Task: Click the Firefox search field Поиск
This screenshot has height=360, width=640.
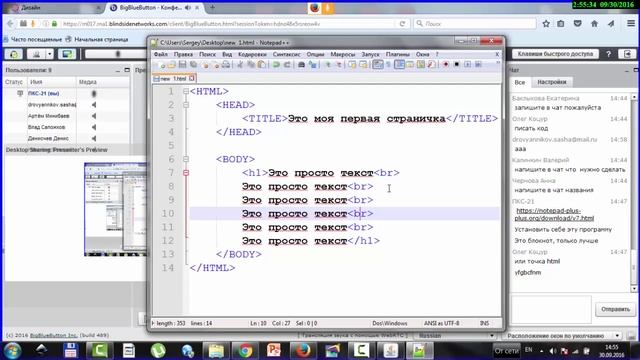Action: click(474, 24)
